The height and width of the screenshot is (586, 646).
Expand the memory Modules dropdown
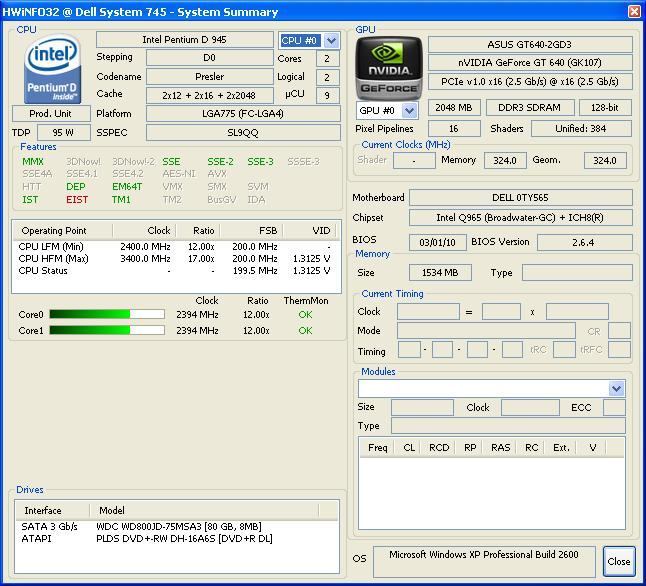(x=617, y=388)
